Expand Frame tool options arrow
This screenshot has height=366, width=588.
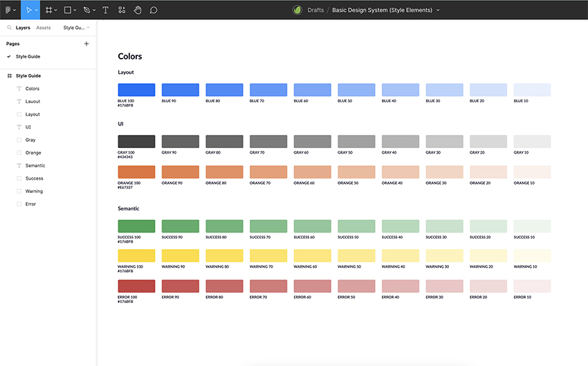pos(55,10)
